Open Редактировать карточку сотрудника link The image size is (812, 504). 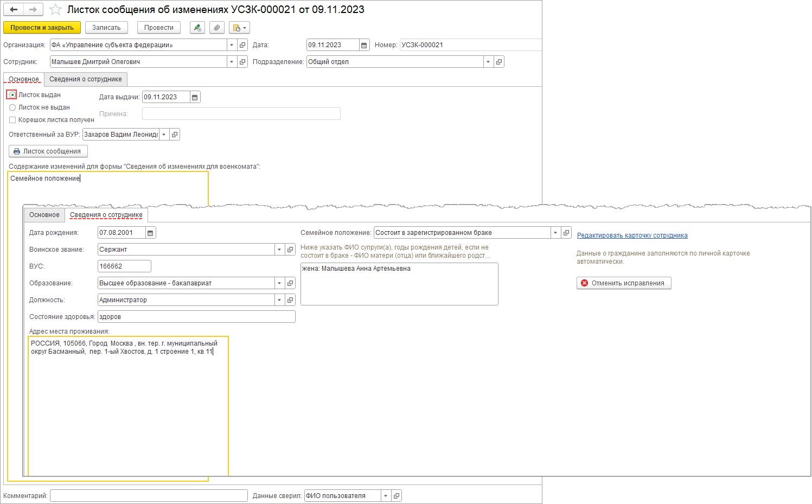[x=632, y=235]
